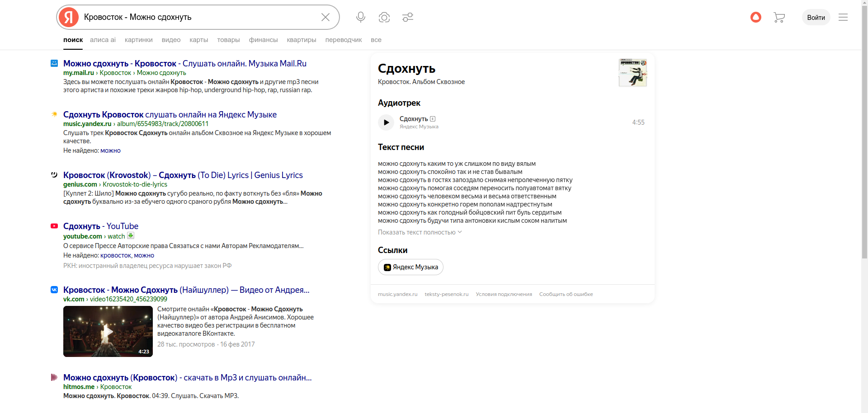This screenshot has width=868, height=413.
Task: Click the Войти login button
Action: point(816,18)
